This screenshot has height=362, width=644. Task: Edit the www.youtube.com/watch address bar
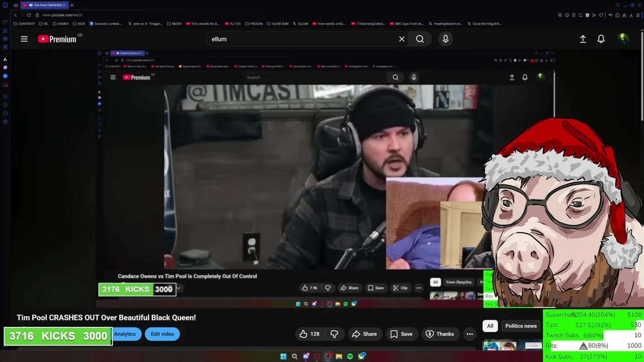point(62,15)
